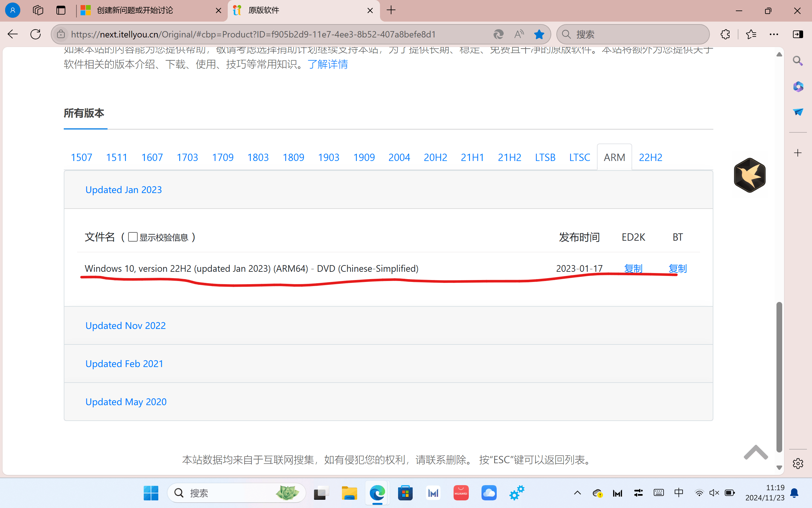Click the Read Aloud icon in address bar

[519, 34]
